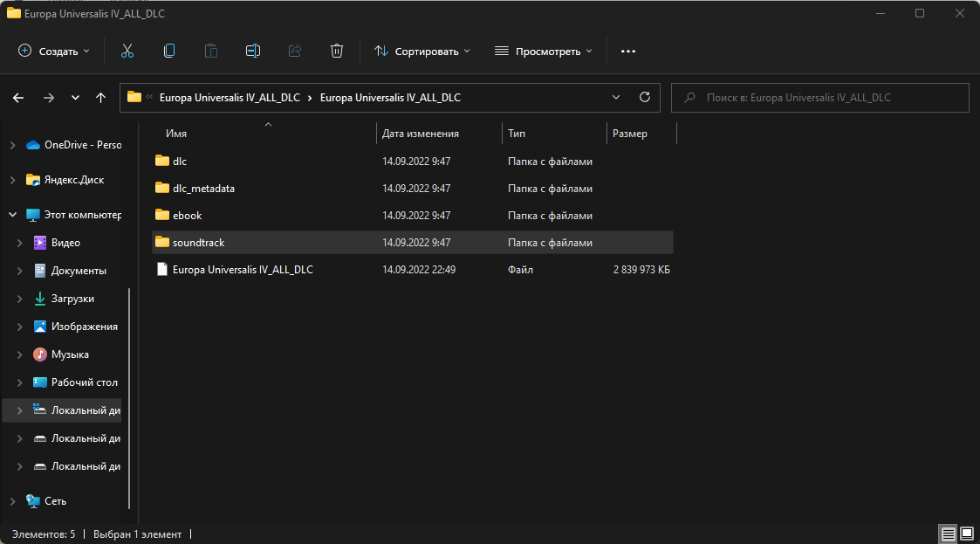Open Загрузки in navigation pane
Viewport: 980px width, 544px height.
72,299
